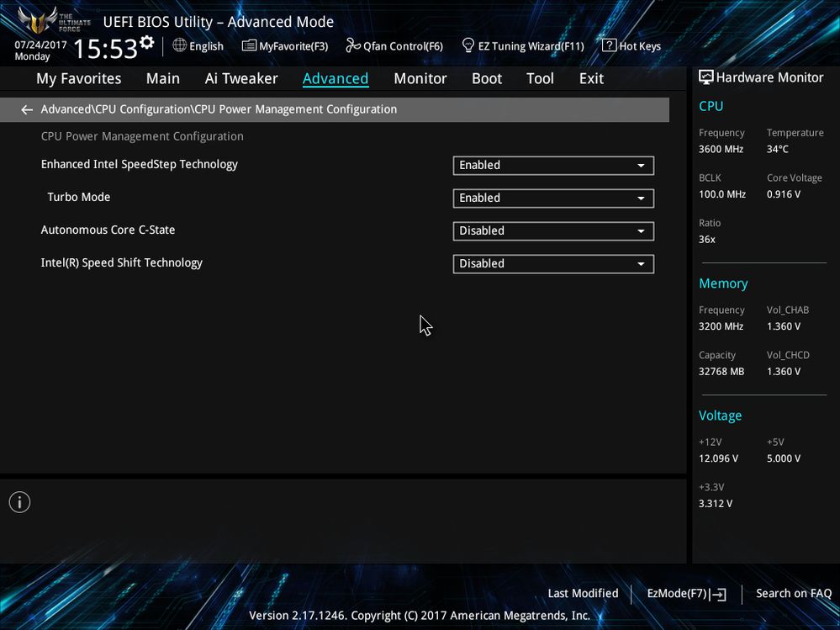Click the breadcrumb path text
The width and height of the screenshot is (840, 630).
click(x=219, y=109)
